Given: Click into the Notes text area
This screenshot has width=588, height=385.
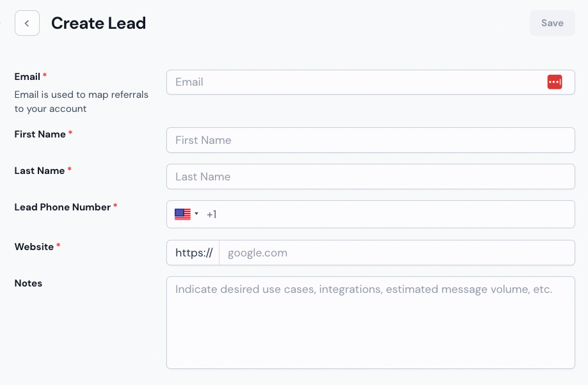Looking at the screenshot, I should click(370, 323).
